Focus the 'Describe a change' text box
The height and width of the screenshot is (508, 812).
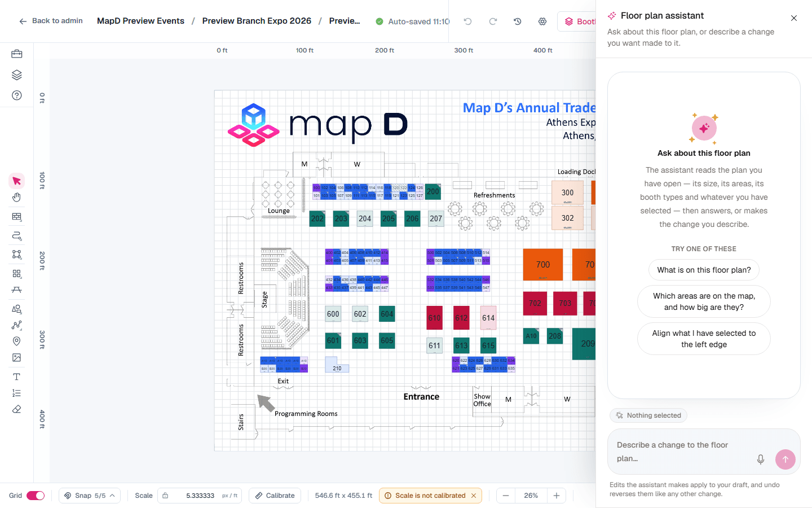coord(682,452)
